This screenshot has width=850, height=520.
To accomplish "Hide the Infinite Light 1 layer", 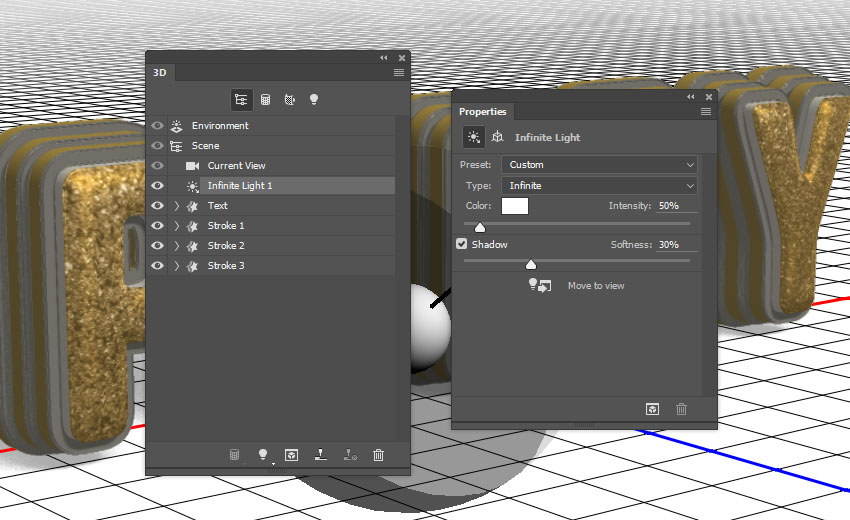I will click(157, 186).
